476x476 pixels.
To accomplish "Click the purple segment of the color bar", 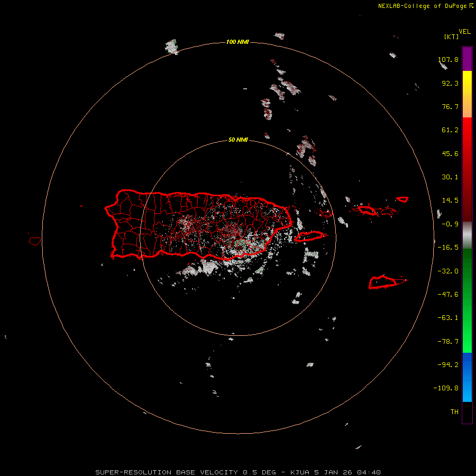I will 467,59.
